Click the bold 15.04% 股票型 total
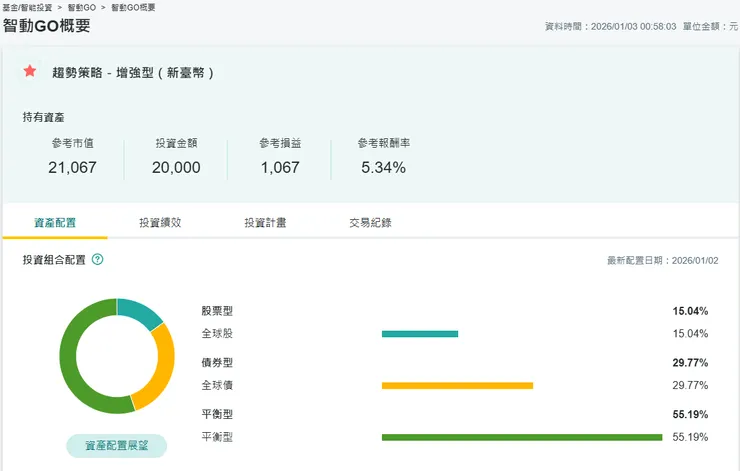Viewport: 740px width, 471px height. (690, 311)
